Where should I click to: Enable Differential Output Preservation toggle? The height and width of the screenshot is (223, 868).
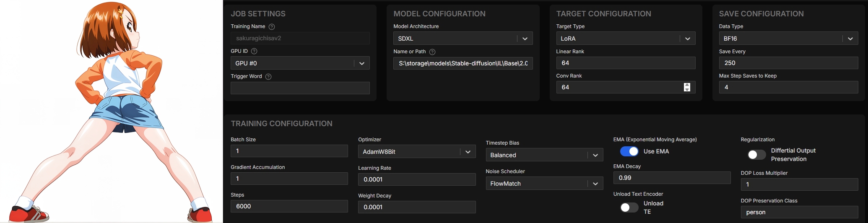click(x=756, y=155)
